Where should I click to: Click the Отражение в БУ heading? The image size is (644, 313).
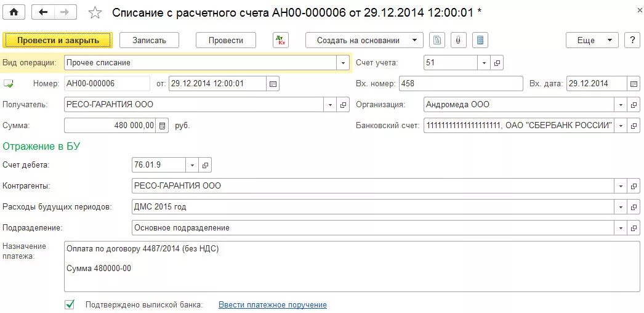[x=41, y=146]
